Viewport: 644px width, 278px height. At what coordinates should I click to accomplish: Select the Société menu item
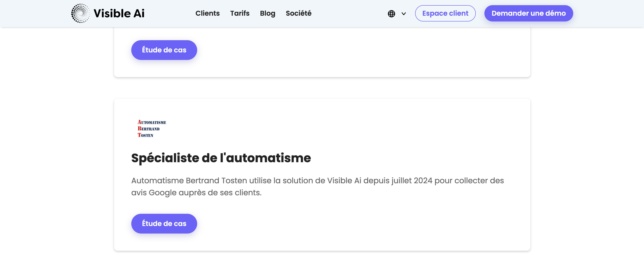[x=298, y=13]
